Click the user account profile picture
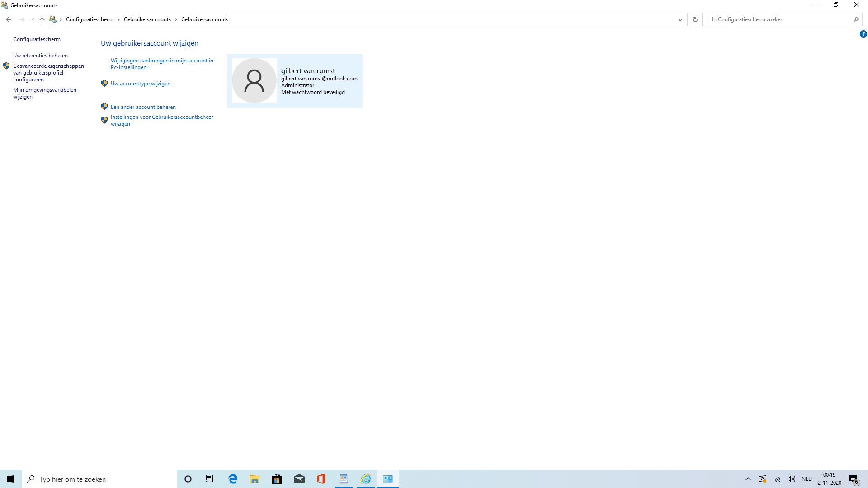Viewport: 868px width, 488px height. [254, 80]
